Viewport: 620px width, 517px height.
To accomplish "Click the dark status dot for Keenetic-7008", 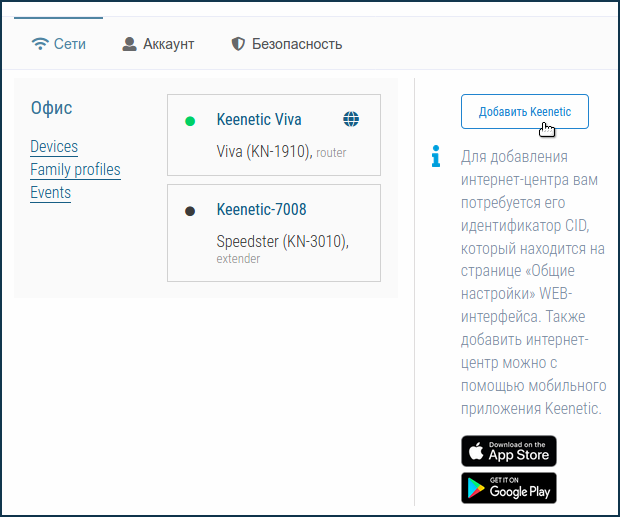I will coord(190,211).
